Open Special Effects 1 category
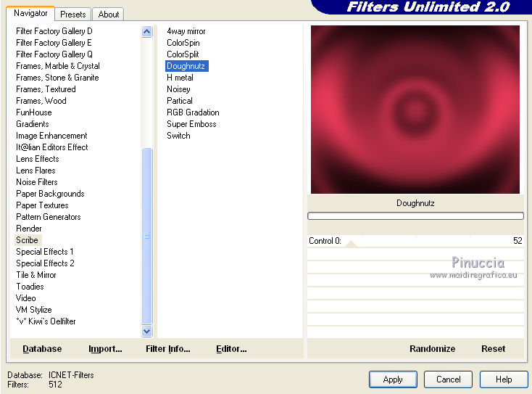The width and height of the screenshot is (532, 394). click(44, 252)
